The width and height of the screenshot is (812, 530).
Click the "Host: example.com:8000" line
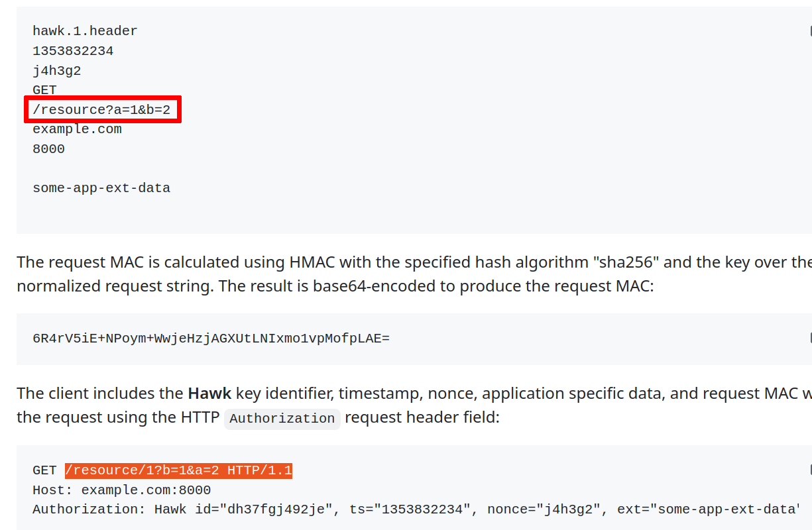pyautogui.click(x=121, y=490)
